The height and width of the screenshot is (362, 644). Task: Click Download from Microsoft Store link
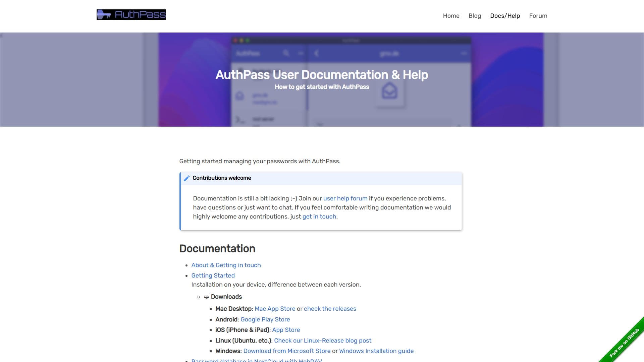point(287,351)
